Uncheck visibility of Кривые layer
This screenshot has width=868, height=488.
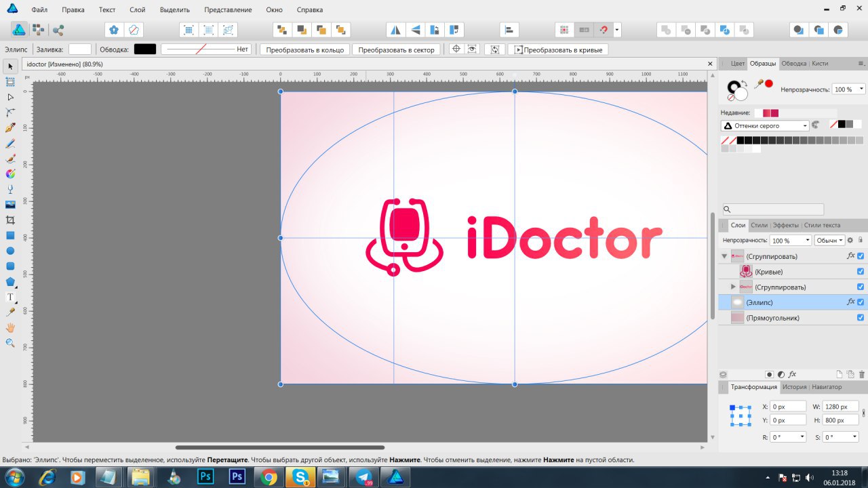pyautogui.click(x=861, y=272)
